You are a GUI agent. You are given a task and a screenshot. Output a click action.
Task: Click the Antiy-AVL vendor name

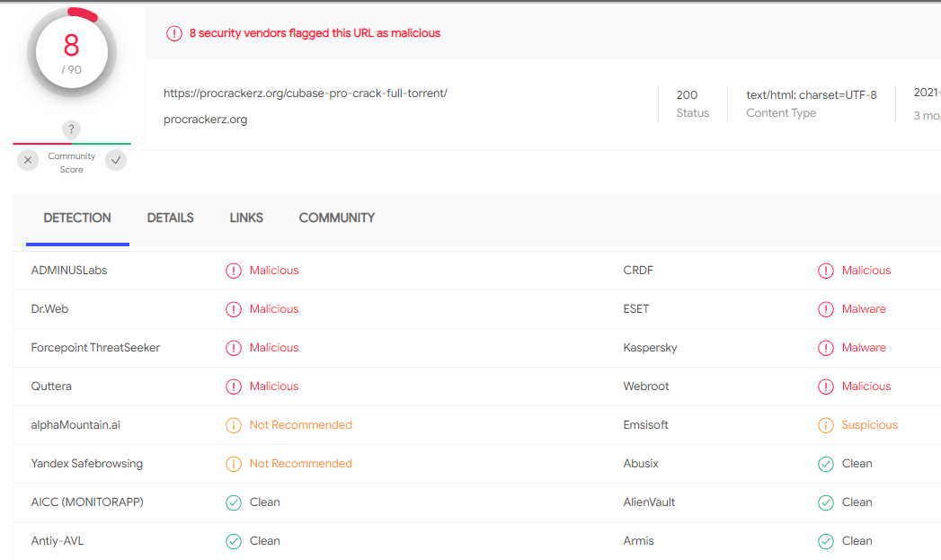(x=57, y=541)
